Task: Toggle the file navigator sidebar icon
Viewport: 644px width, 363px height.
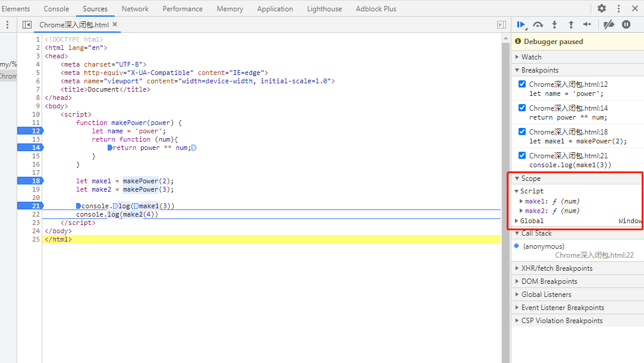Action: click(x=27, y=24)
